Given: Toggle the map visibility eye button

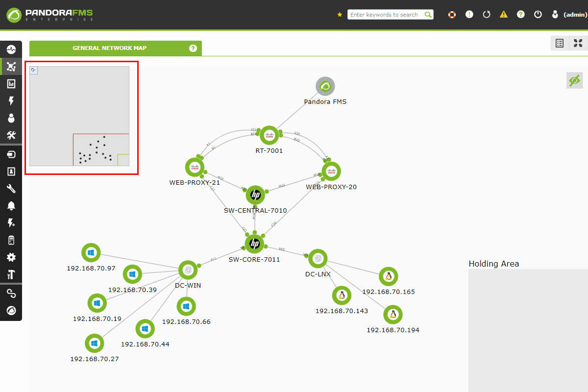Looking at the screenshot, I should click(x=575, y=80).
